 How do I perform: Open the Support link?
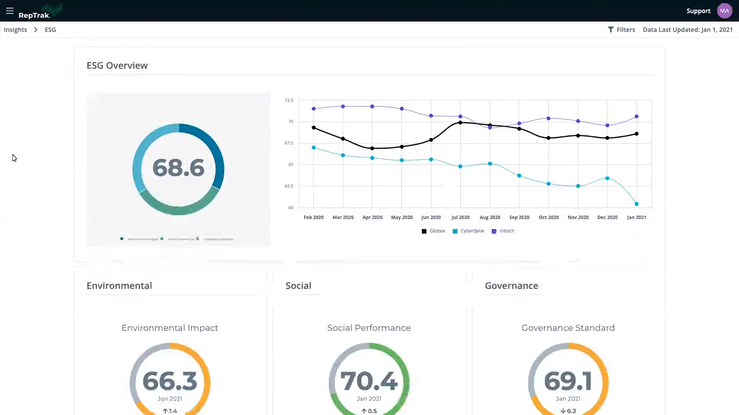coord(698,11)
